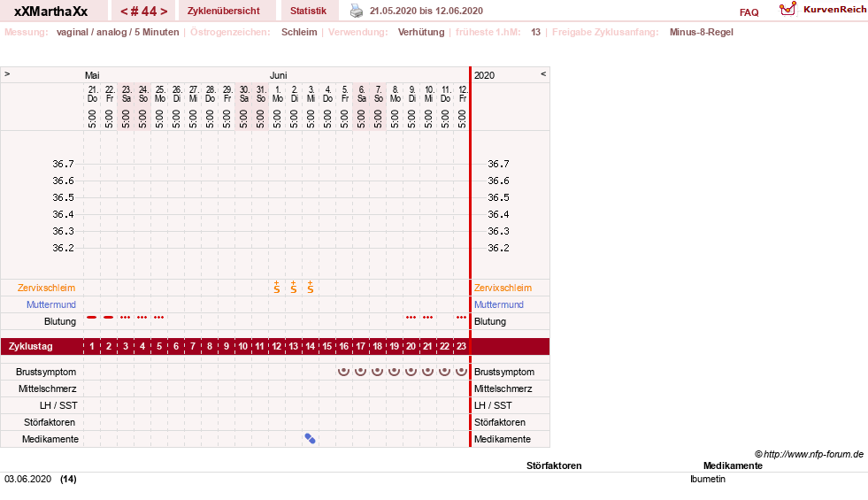Click the cervical mucus S+ symbol on June 2
868x500 pixels.
[294, 287]
